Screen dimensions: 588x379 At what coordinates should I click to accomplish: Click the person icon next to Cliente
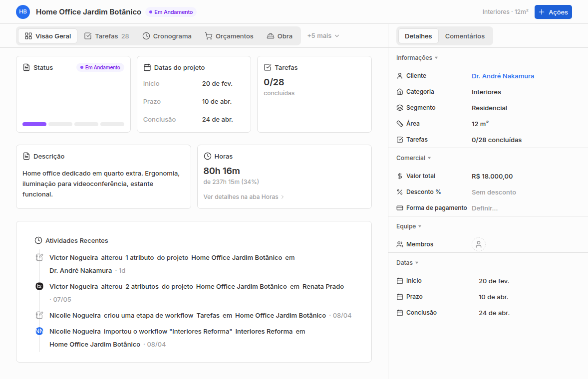pyautogui.click(x=400, y=76)
